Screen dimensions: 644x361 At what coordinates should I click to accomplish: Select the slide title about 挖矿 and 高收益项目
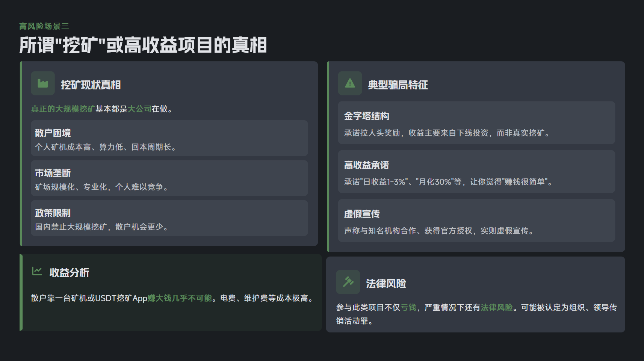[143, 45]
